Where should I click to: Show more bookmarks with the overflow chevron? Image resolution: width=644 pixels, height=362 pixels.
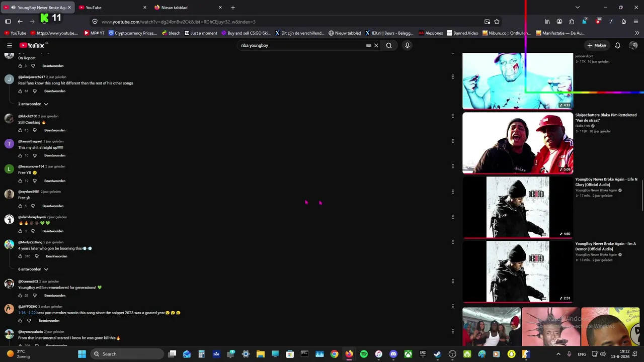[x=637, y=33]
